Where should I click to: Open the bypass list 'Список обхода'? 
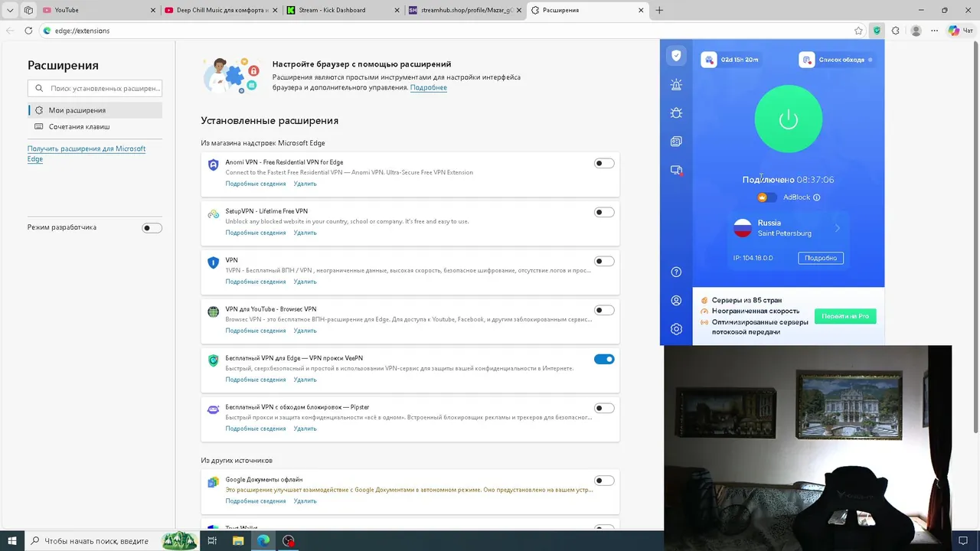point(838,59)
